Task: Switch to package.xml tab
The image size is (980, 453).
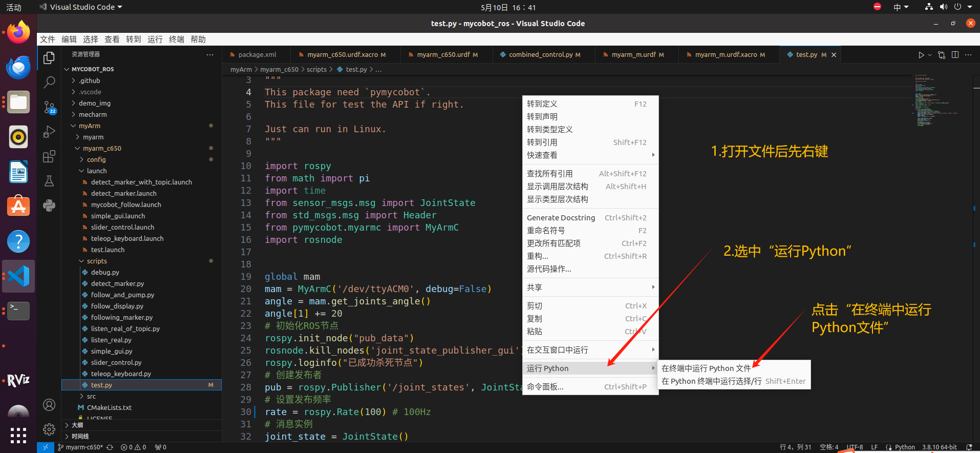Action: click(x=256, y=54)
